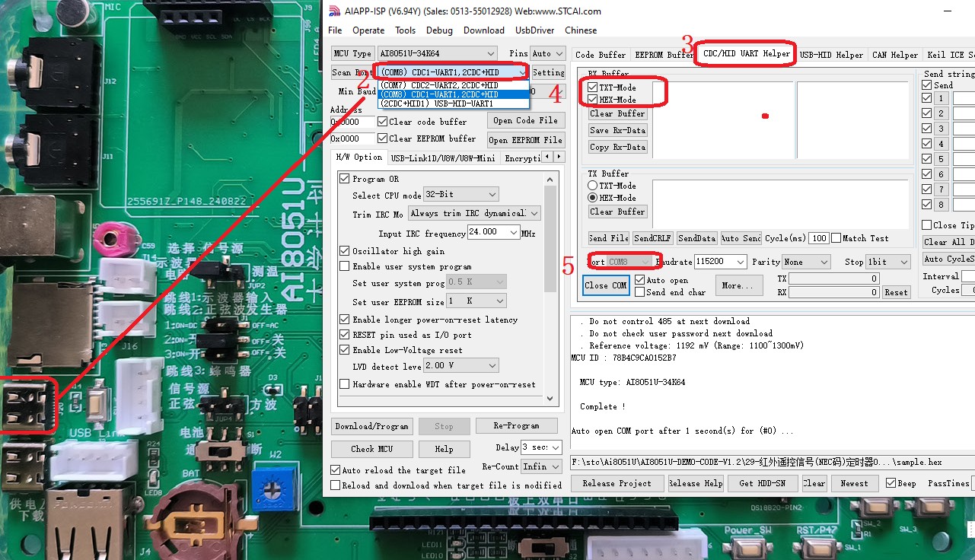
Task: Toggle the Clear code buffer checkbox
Action: 382,122
